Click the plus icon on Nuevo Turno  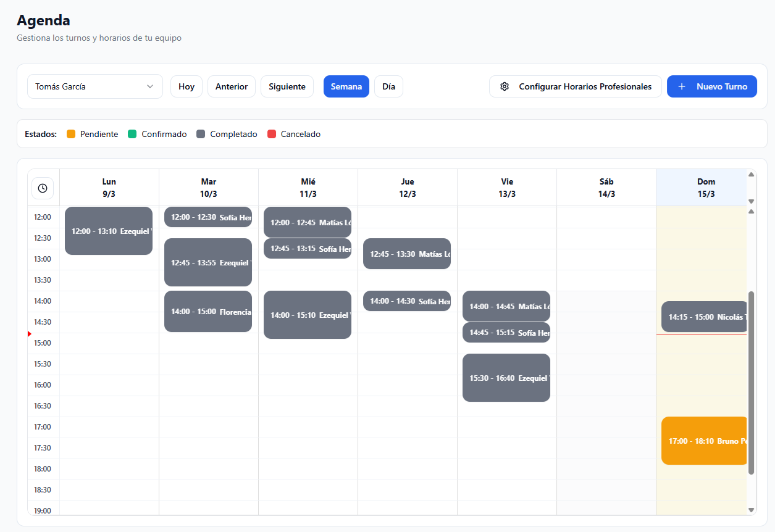(682, 86)
